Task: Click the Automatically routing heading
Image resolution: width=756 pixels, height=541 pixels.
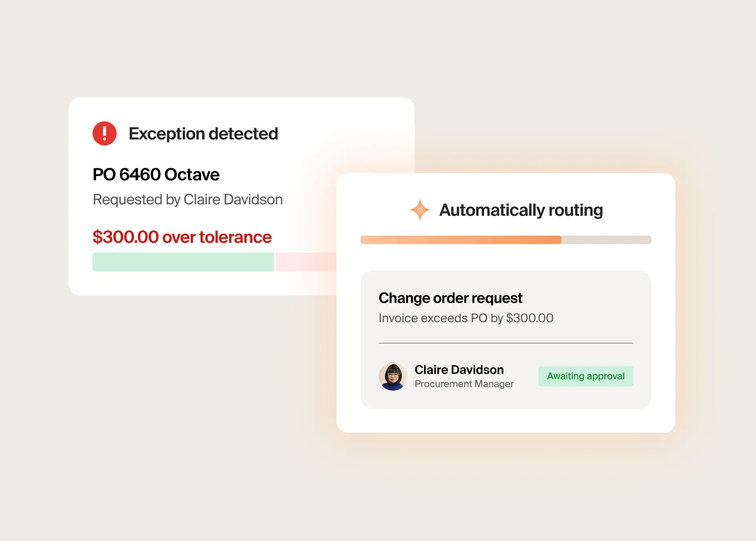Action: (x=521, y=210)
